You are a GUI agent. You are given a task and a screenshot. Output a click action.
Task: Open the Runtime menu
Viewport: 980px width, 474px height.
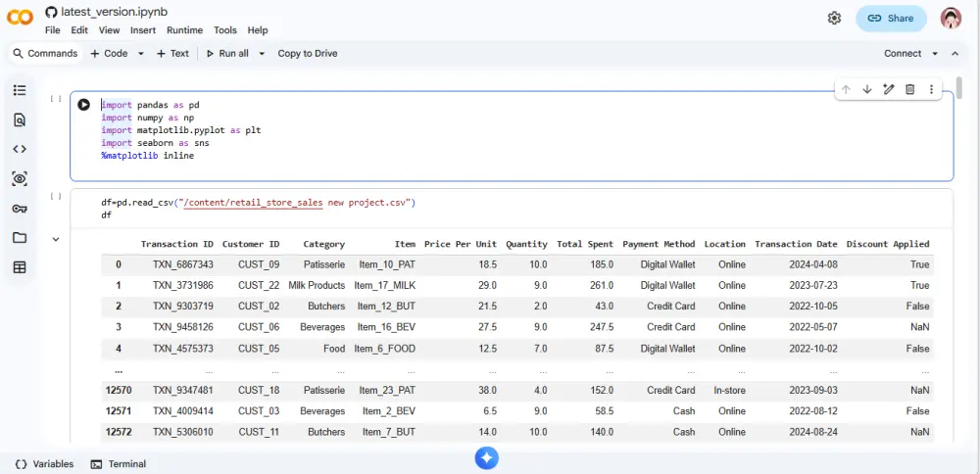[x=184, y=30]
